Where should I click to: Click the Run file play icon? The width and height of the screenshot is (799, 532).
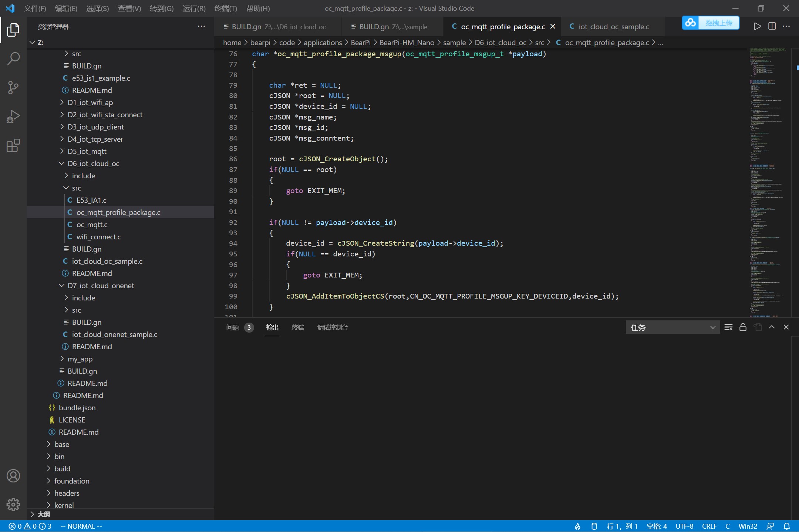point(757,26)
